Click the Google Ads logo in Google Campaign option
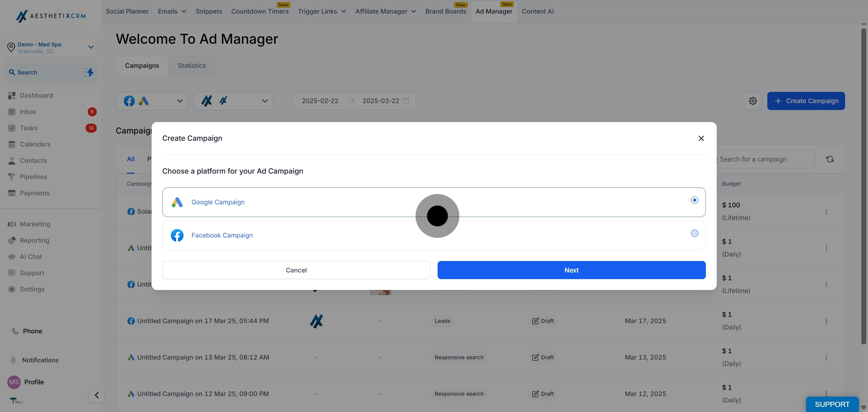868x412 pixels. (177, 202)
